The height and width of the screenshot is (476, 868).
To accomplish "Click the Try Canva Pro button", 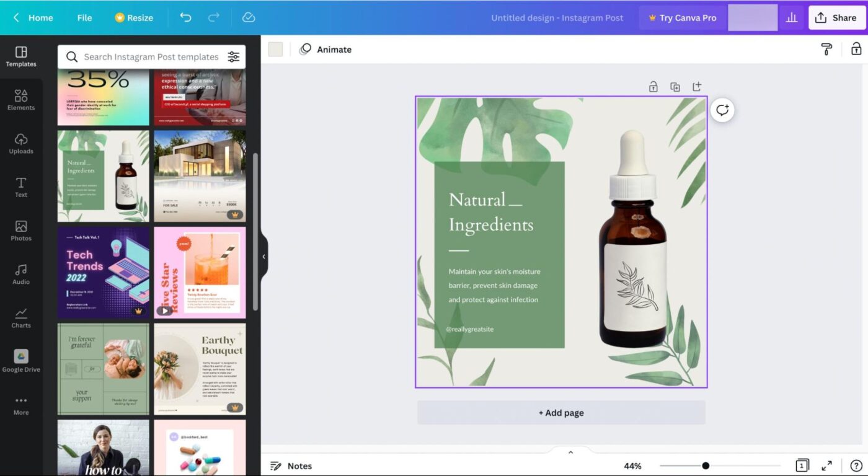I will [x=682, y=17].
